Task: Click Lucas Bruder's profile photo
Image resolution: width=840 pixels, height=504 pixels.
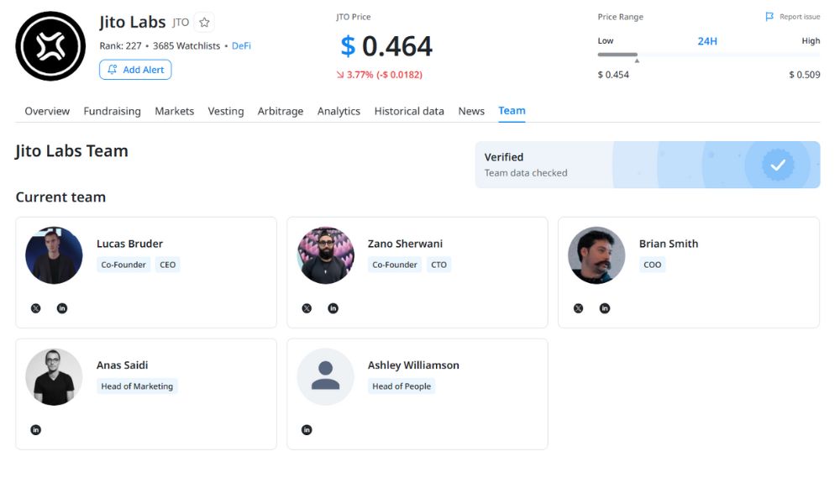Action: (x=54, y=255)
